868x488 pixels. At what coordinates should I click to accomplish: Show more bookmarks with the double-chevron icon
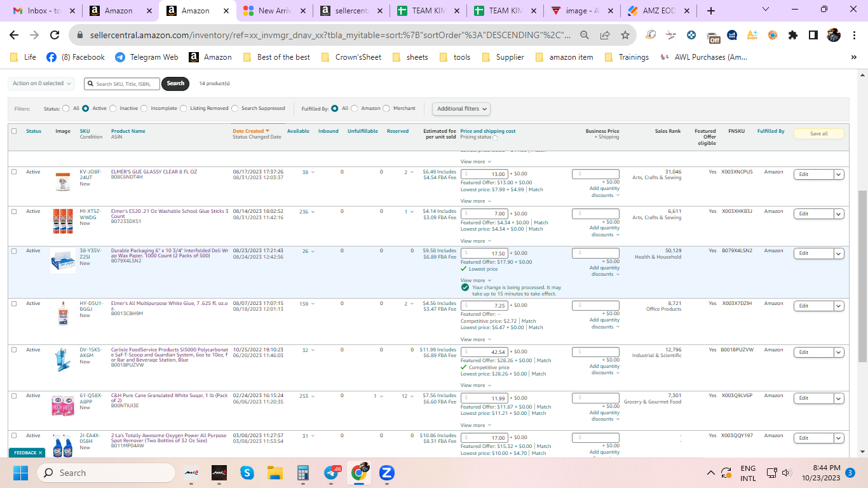[x=853, y=57]
